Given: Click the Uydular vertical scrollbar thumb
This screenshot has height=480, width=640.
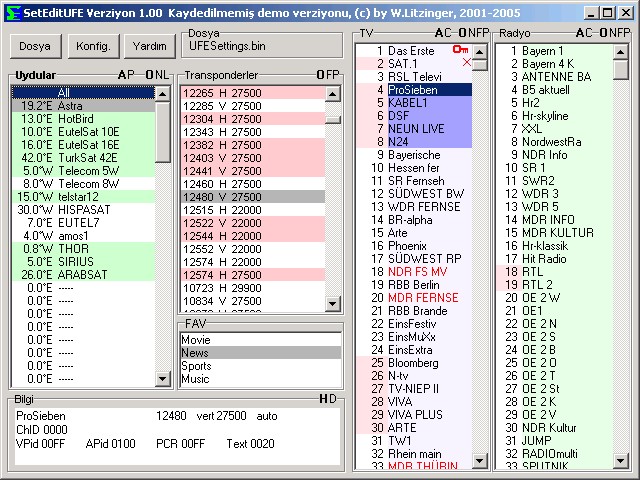Looking at the screenshot, I should (163, 130).
